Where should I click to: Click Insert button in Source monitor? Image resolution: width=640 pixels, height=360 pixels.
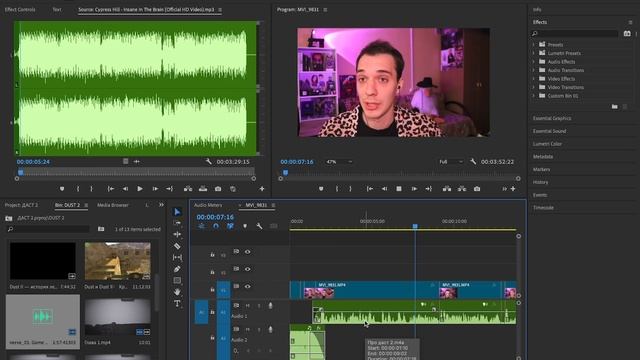(x=188, y=189)
